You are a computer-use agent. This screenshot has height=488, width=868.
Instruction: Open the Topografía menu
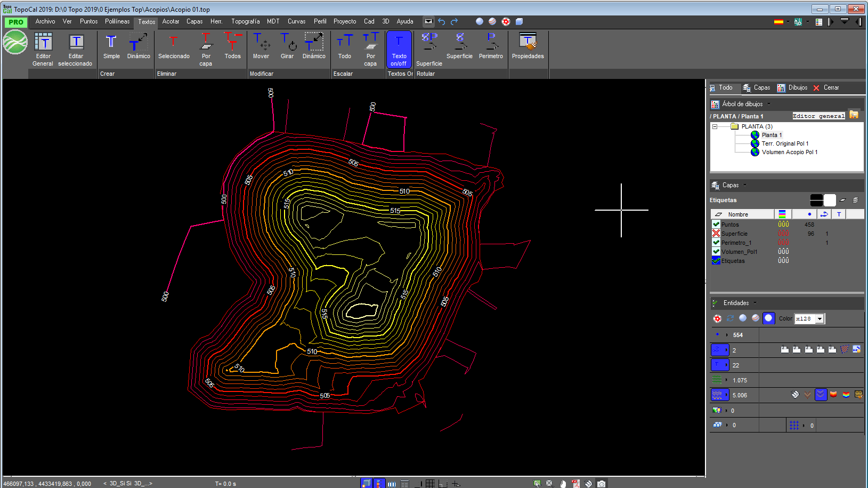(x=245, y=21)
